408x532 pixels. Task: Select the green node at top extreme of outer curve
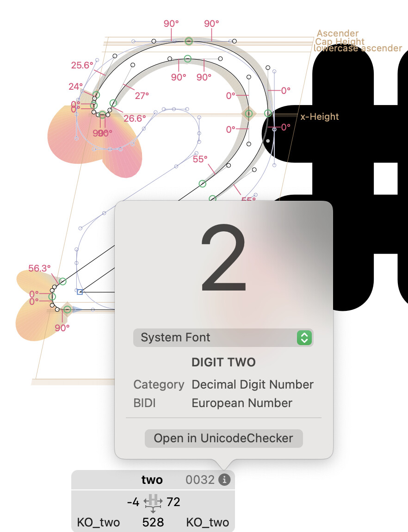point(189,41)
